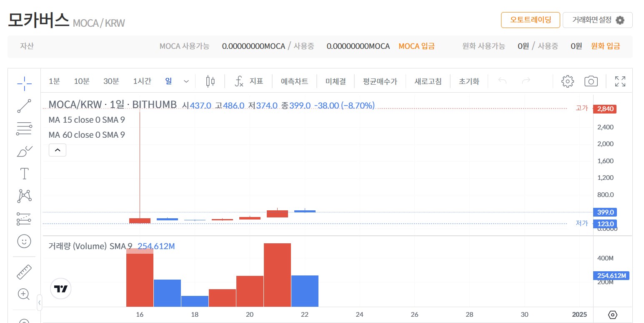644x323 pixels.
Task: Open chart settings gear
Action: click(568, 81)
